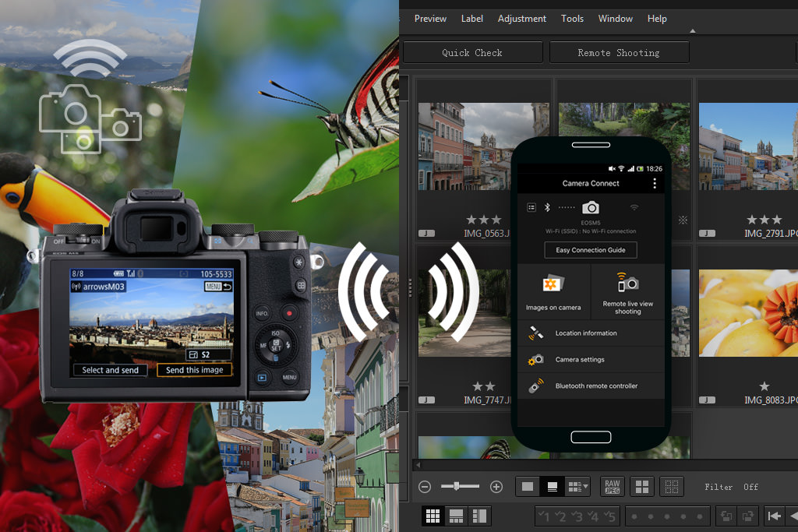Image resolution: width=798 pixels, height=532 pixels.
Task: Expand the Adjustment menu
Action: pos(521,19)
